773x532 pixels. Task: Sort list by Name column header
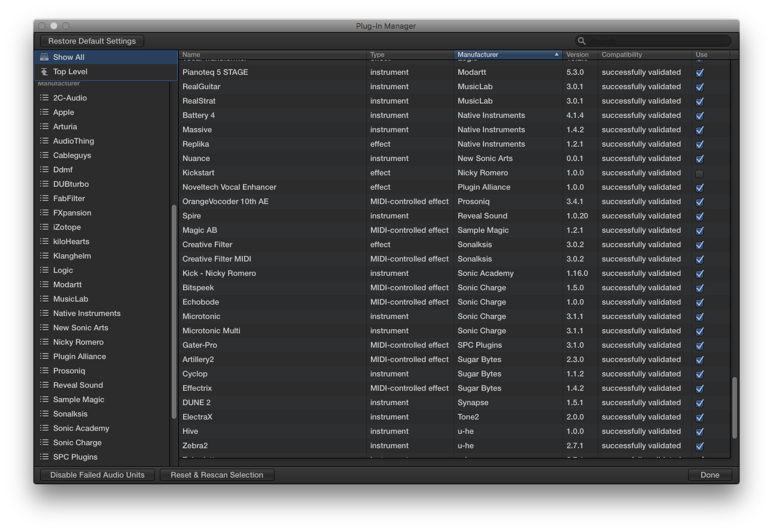[x=273, y=54]
